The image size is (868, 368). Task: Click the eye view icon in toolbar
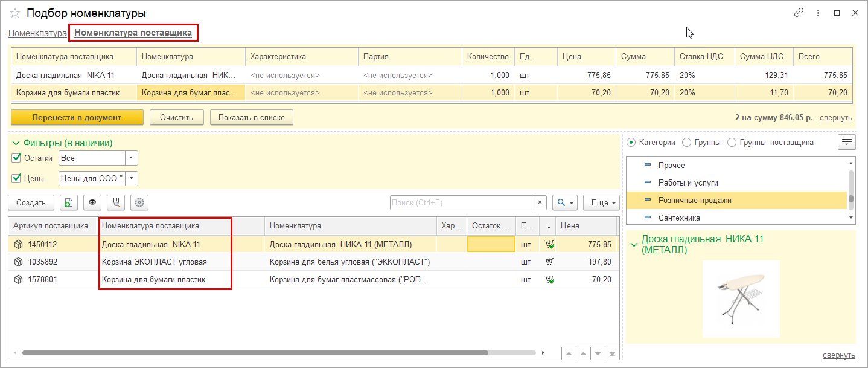click(92, 203)
